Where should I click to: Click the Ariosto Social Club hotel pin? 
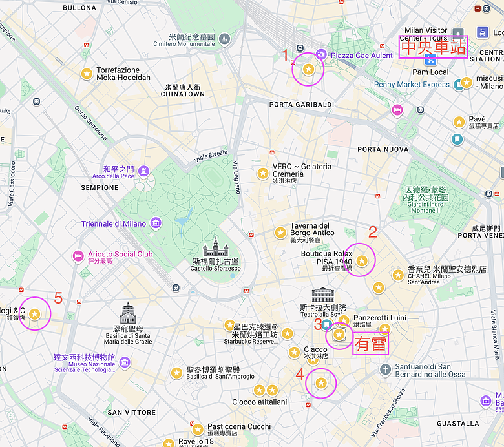pos(78,256)
